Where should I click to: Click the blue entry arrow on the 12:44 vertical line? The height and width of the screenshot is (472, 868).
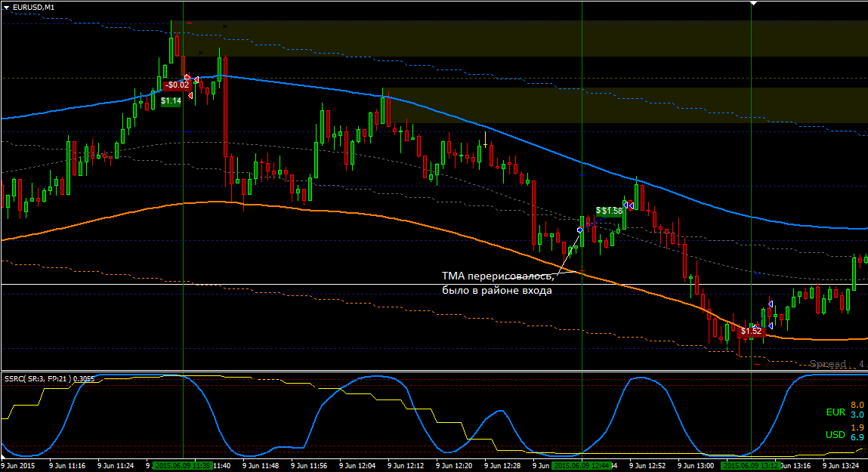(x=579, y=230)
